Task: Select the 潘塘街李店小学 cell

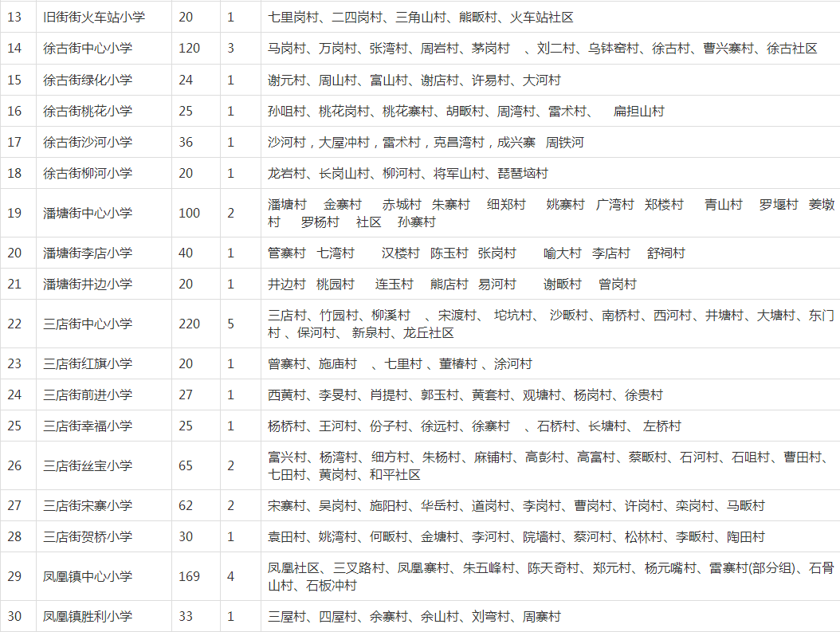Action: point(88,253)
